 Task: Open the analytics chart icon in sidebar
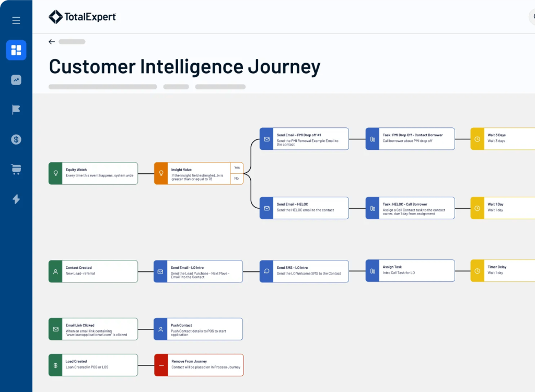point(16,80)
